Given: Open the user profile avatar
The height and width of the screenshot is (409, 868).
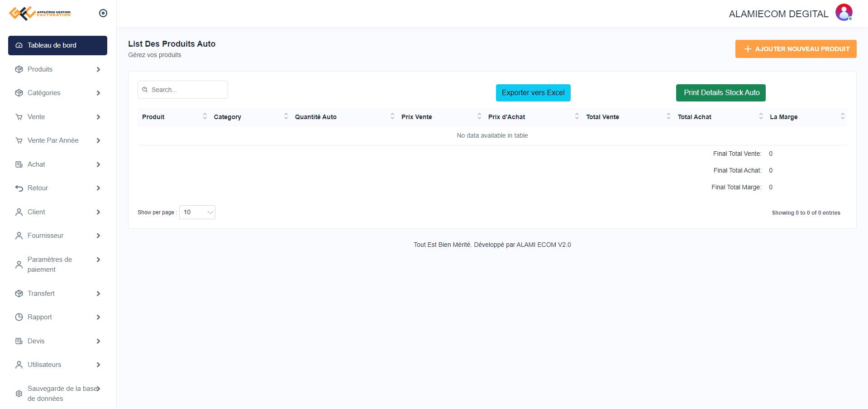Looking at the screenshot, I should 844,13.
